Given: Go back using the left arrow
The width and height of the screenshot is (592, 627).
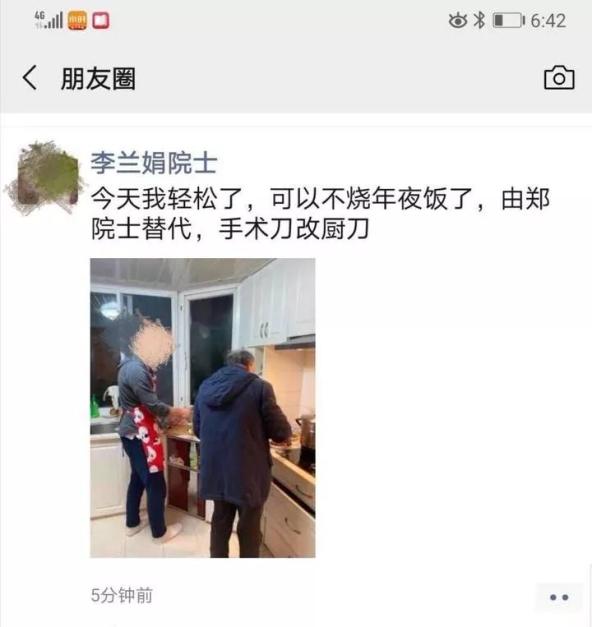Looking at the screenshot, I should (30, 78).
